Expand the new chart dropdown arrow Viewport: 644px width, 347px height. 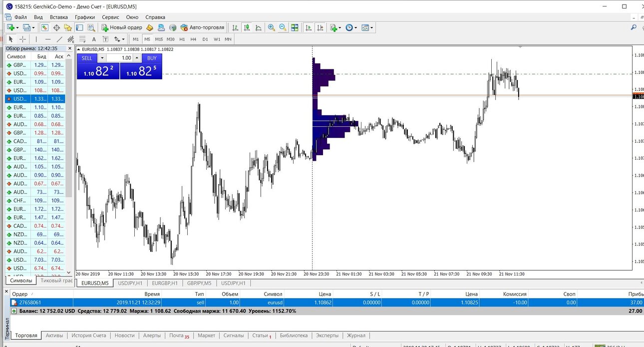pos(17,27)
